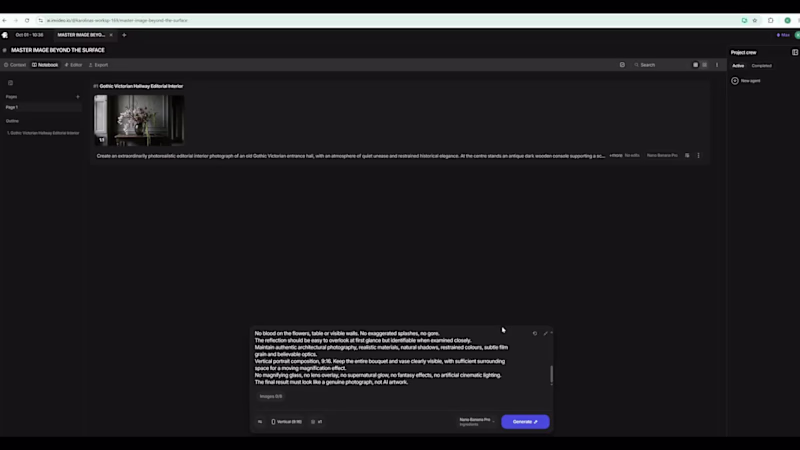Switch to the Notebook tab

click(45, 65)
